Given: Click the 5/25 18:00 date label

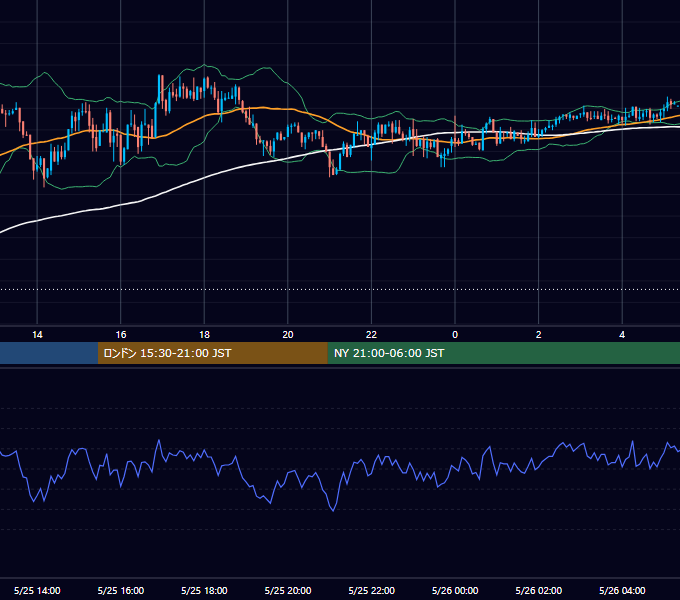Looking at the screenshot, I should [x=204, y=590].
